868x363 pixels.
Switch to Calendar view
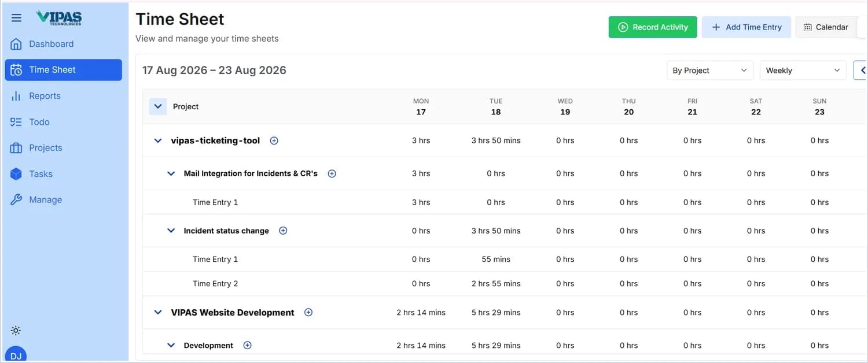(x=826, y=27)
